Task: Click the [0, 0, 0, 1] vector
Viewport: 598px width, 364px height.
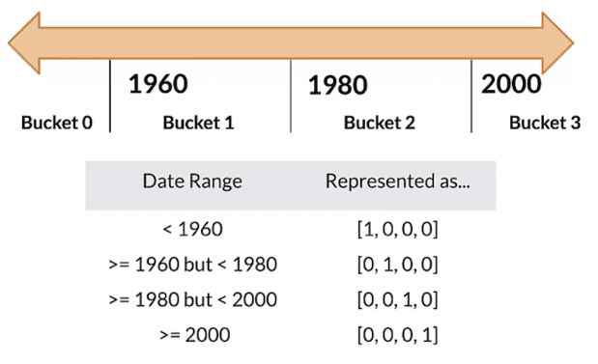Action: (398, 335)
